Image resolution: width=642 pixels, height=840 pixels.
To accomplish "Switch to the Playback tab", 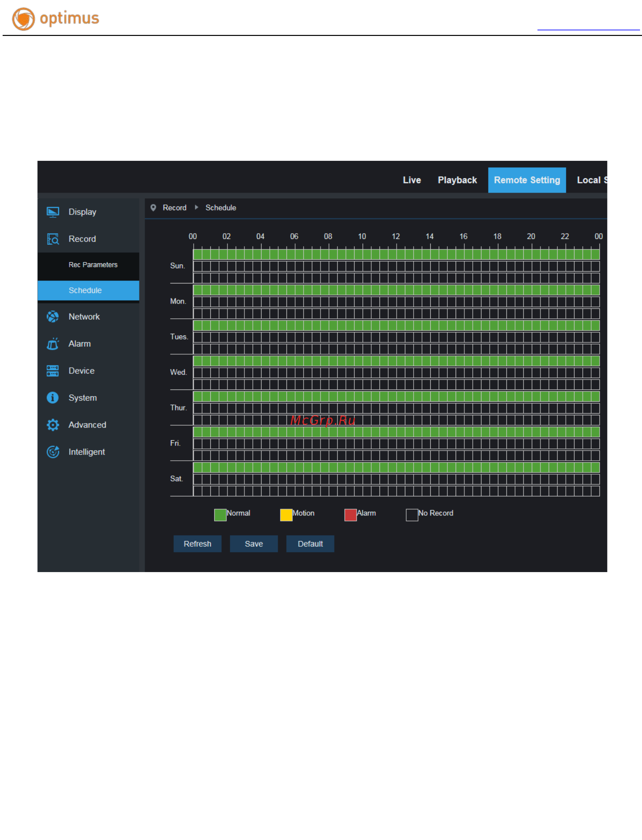I will (457, 180).
